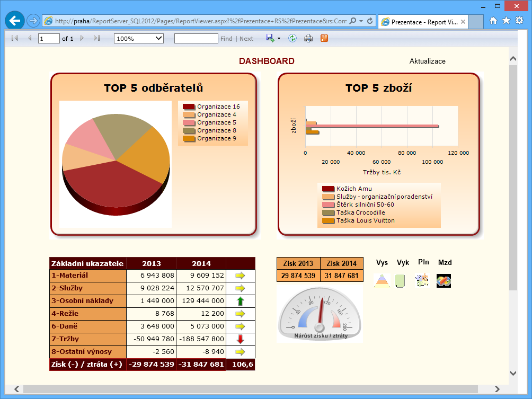Click the Aktualizace link

click(x=427, y=61)
